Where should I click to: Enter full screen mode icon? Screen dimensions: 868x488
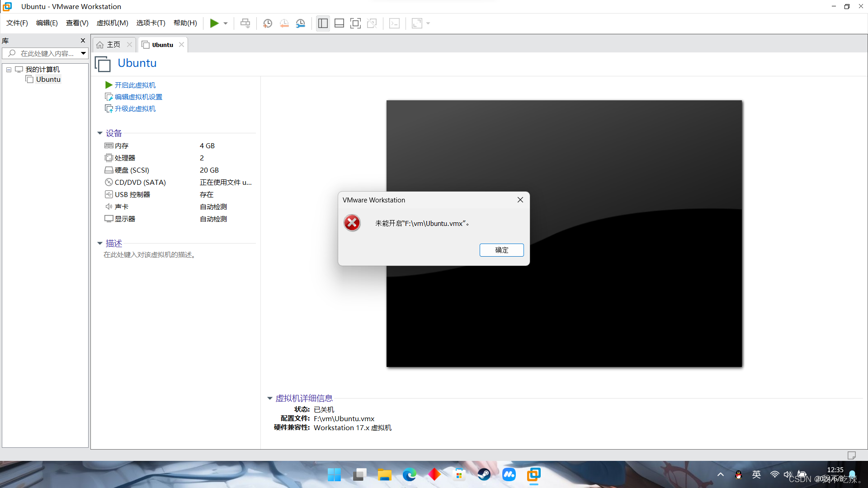[356, 23]
